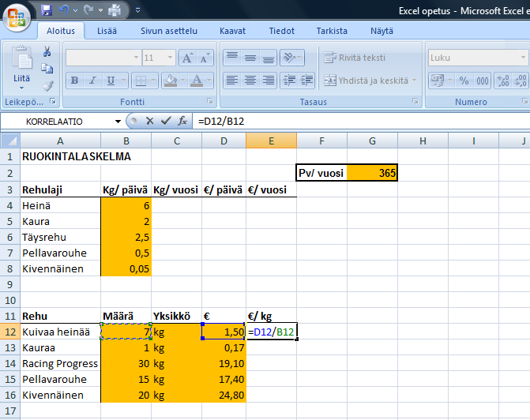Open the Aloitus ribbon tab
530x420 pixels.
point(61,31)
